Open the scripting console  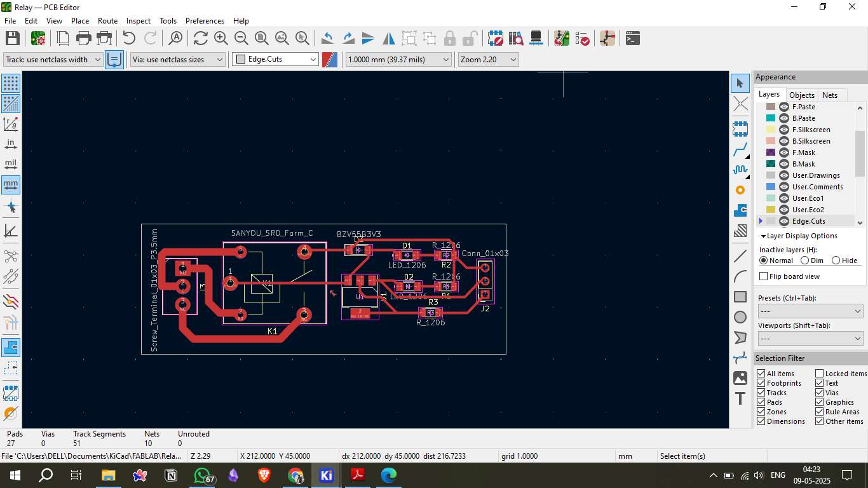pos(632,38)
